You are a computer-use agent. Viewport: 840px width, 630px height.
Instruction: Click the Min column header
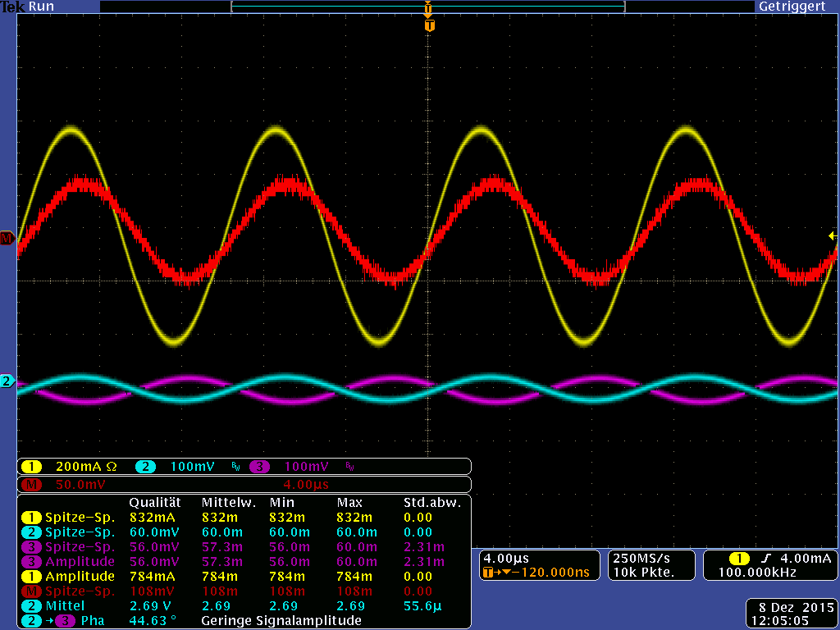(282, 503)
